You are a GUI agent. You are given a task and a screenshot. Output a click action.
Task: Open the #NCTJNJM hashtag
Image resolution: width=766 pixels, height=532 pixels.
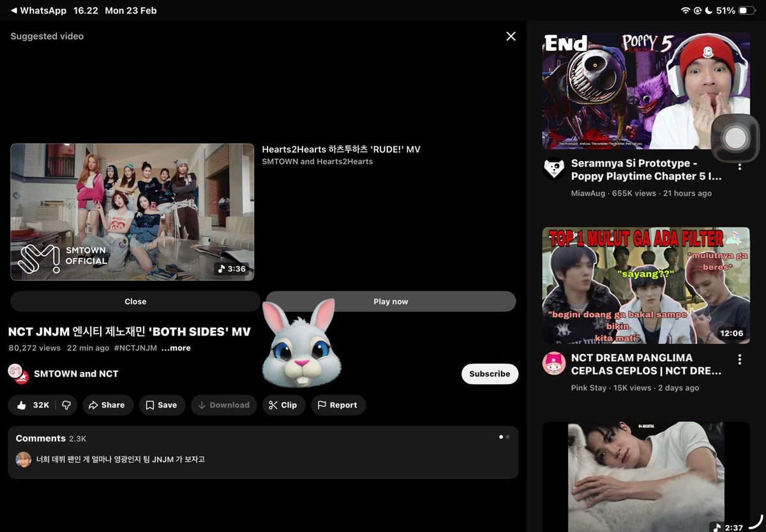pyautogui.click(x=135, y=348)
